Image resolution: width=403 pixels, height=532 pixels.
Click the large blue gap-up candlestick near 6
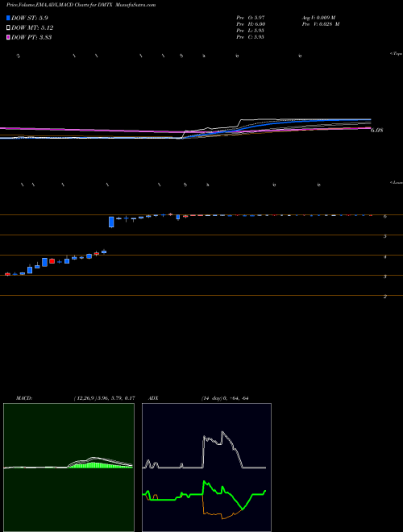[111, 222]
